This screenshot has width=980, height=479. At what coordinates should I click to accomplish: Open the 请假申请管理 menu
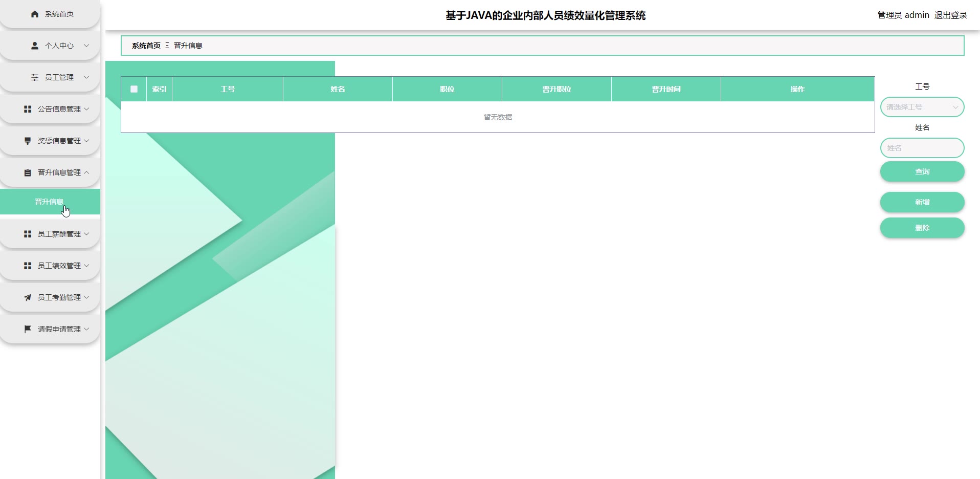click(x=50, y=329)
